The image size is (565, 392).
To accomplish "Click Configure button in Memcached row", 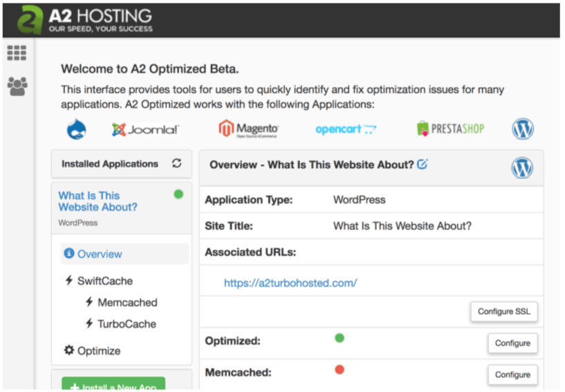I will (x=512, y=375).
